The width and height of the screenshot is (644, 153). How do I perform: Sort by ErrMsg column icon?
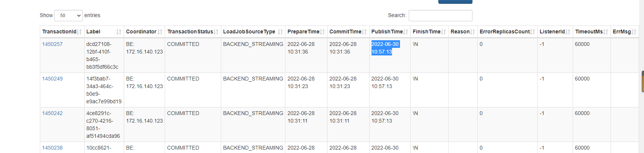click(x=634, y=32)
